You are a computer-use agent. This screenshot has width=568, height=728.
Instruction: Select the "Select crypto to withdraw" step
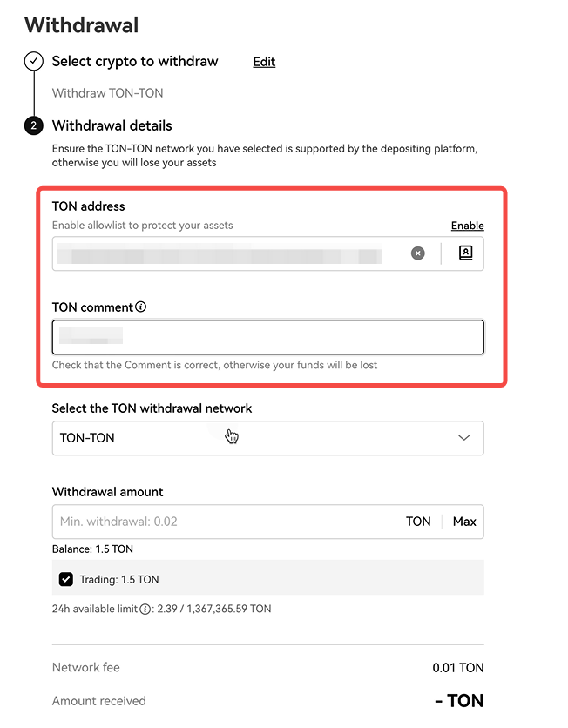click(135, 62)
